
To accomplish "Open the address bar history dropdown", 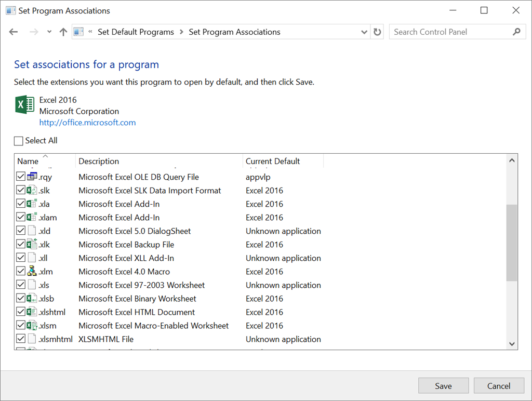I will point(364,32).
